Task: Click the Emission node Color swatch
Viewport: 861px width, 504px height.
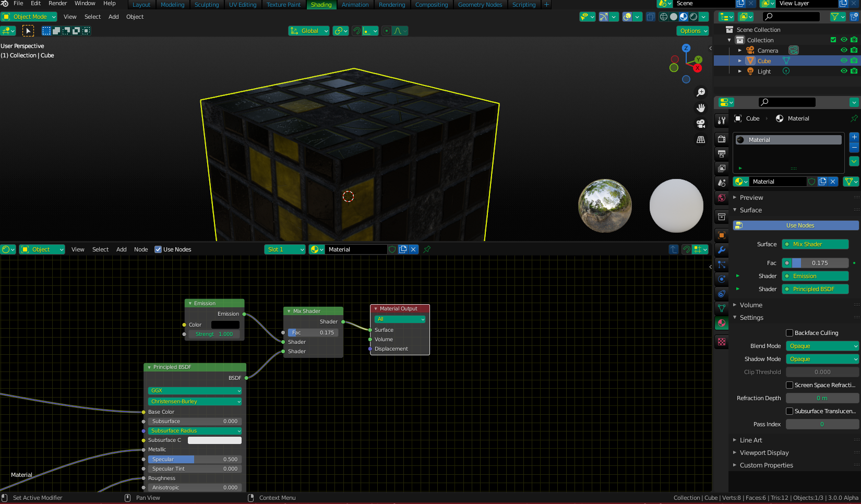Action: pos(225,325)
